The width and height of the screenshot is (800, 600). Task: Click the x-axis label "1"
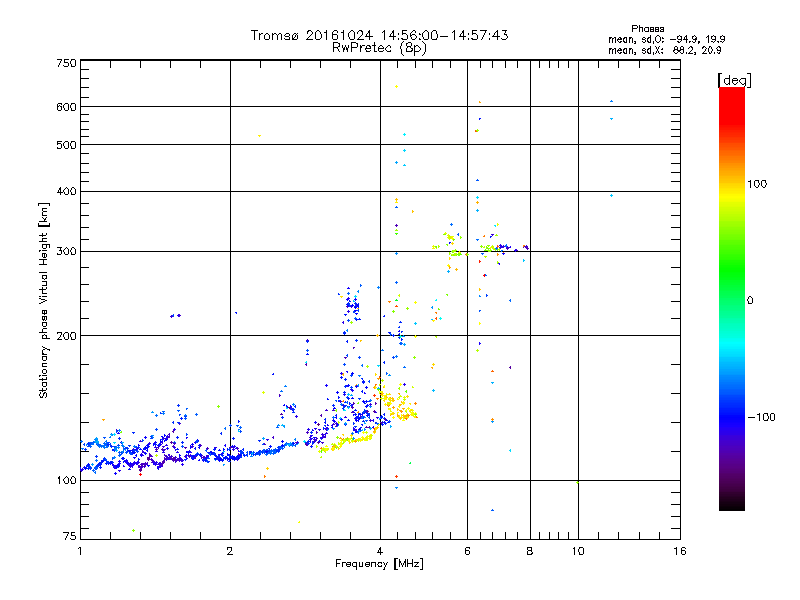coord(80,551)
